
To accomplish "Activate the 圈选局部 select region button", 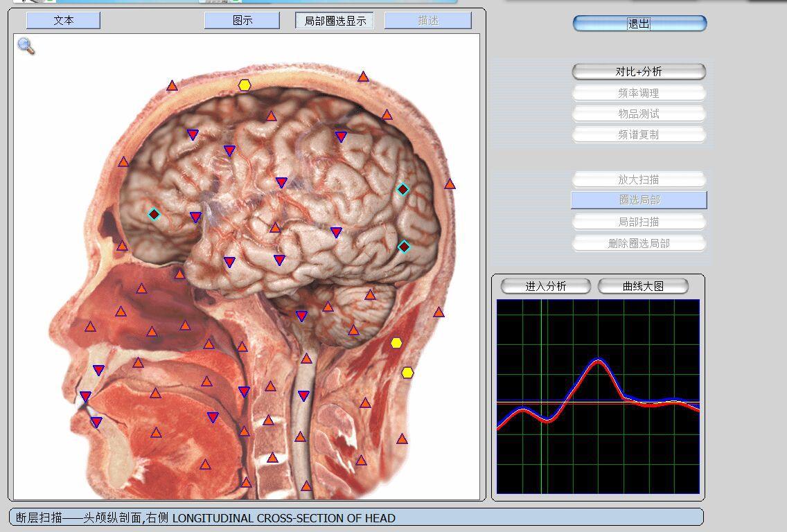I will point(639,200).
